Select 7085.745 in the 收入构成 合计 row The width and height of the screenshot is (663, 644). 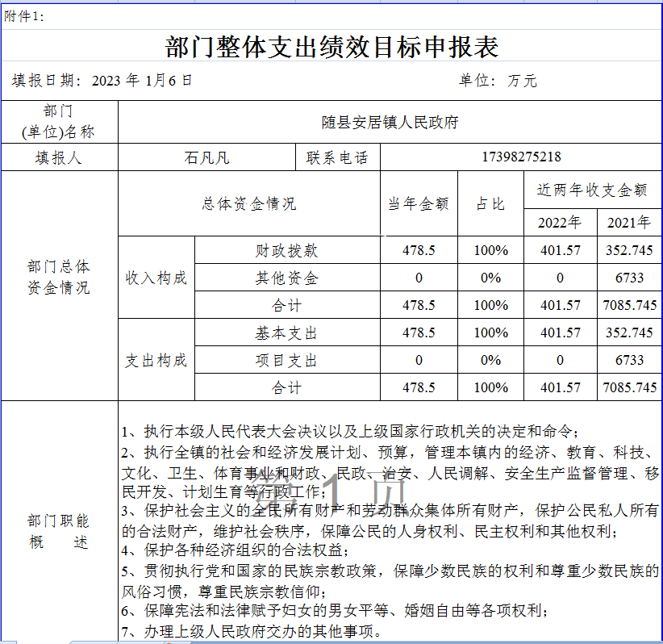(629, 305)
